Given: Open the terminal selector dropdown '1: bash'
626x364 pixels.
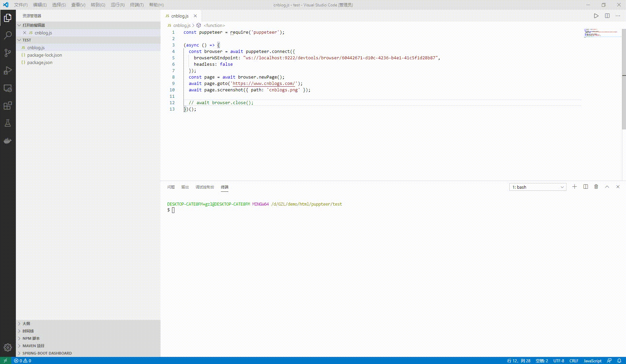Looking at the screenshot, I should 538,187.
